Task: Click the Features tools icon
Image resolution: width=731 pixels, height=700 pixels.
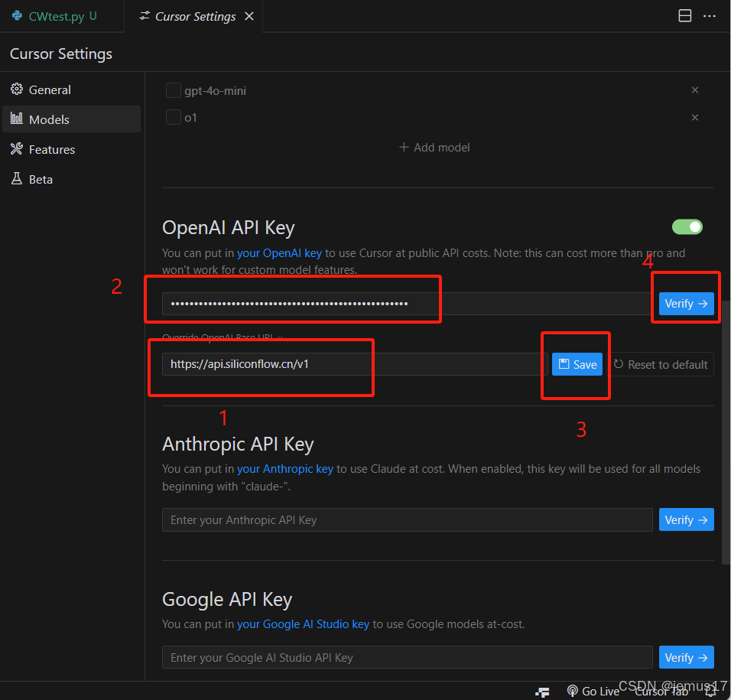Action: point(17,148)
